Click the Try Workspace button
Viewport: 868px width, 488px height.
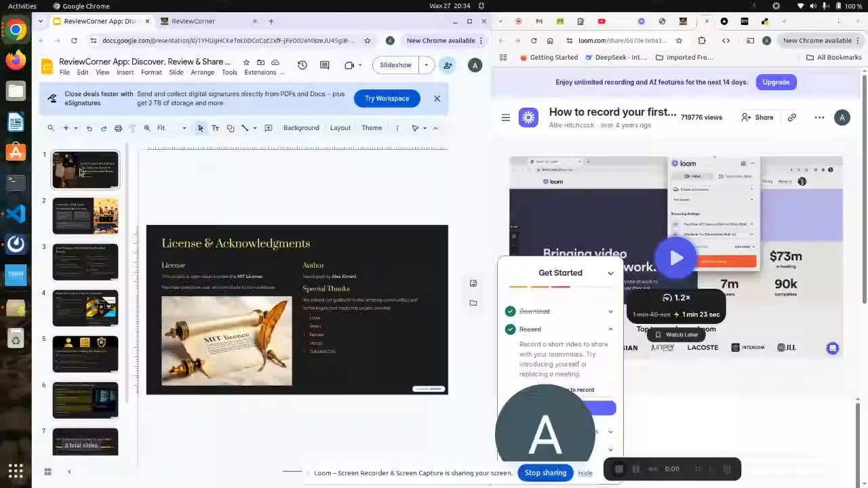[x=387, y=98]
